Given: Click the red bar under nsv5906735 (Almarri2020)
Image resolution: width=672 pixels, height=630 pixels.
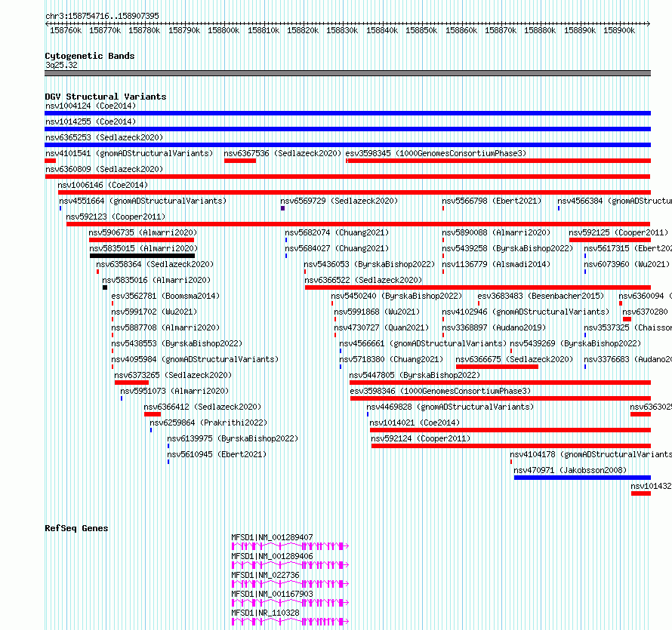Looking at the screenshot, I should [x=141, y=240].
